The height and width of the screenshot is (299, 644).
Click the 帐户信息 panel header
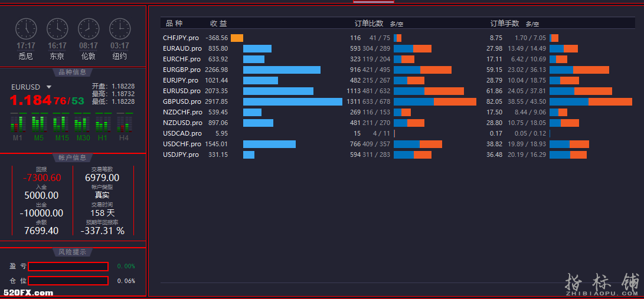pyautogui.click(x=73, y=157)
